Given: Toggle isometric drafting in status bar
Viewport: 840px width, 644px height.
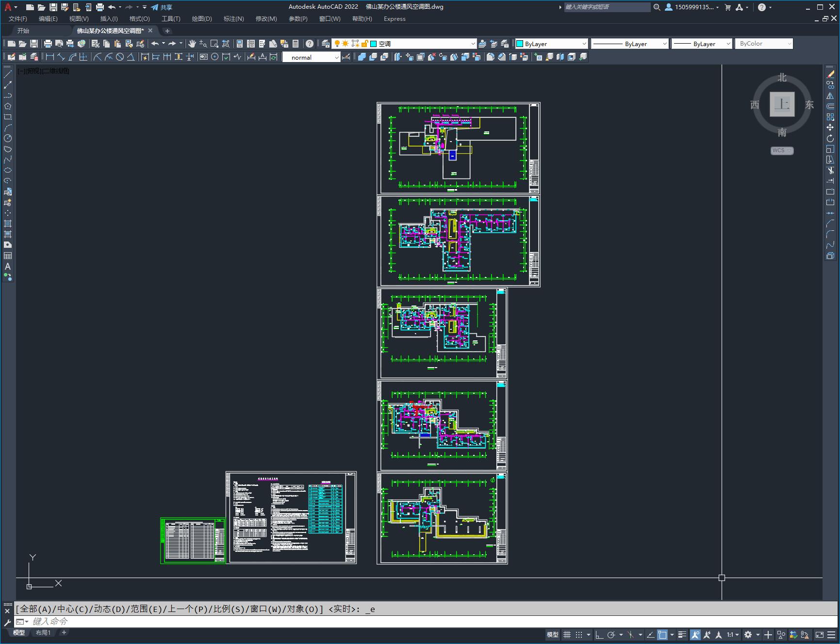Looking at the screenshot, I should (631, 635).
